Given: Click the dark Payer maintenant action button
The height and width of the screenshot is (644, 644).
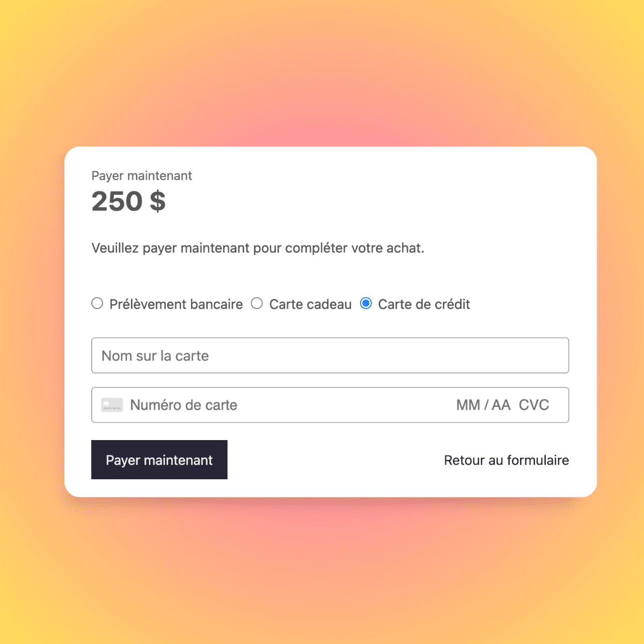Looking at the screenshot, I should click(159, 459).
